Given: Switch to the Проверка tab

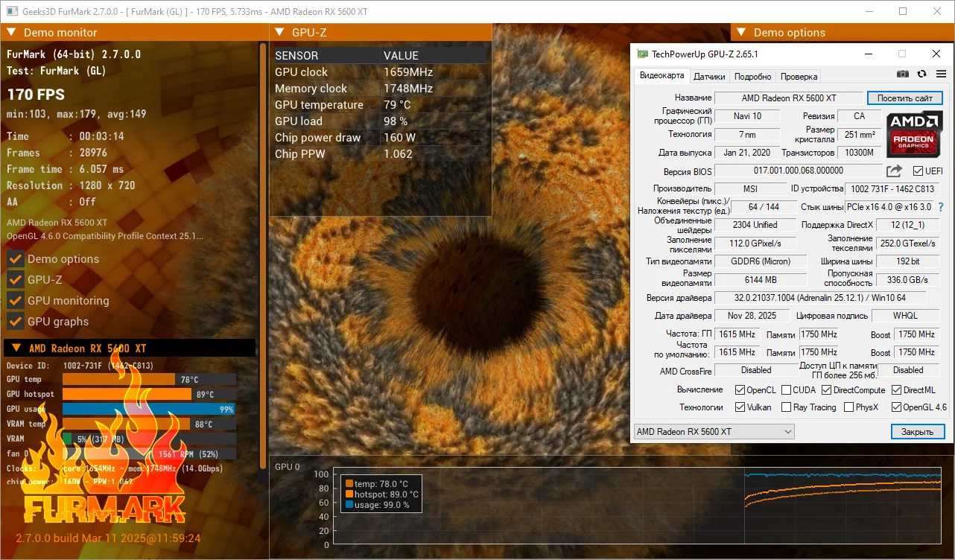Looking at the screenshot, I should 799,77.
